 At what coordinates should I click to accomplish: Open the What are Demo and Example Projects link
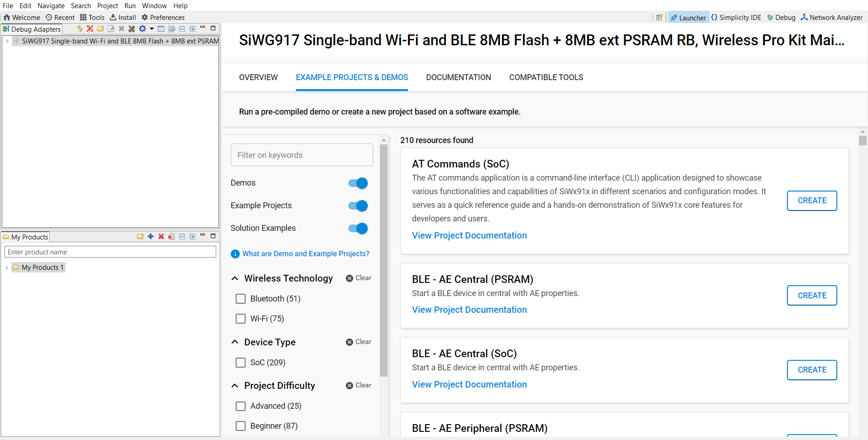(x=306, y=254)
